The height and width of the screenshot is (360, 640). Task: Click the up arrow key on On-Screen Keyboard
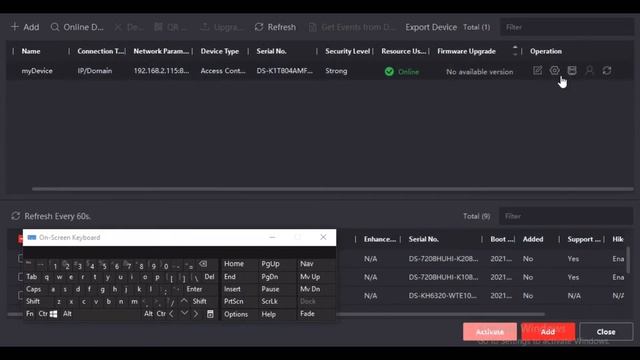184,301
